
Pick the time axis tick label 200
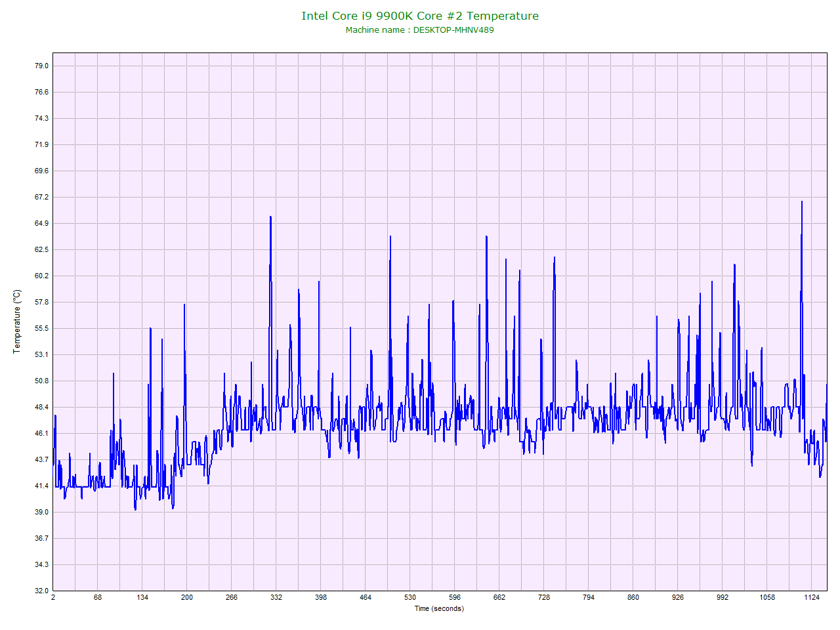coord(187,597)
